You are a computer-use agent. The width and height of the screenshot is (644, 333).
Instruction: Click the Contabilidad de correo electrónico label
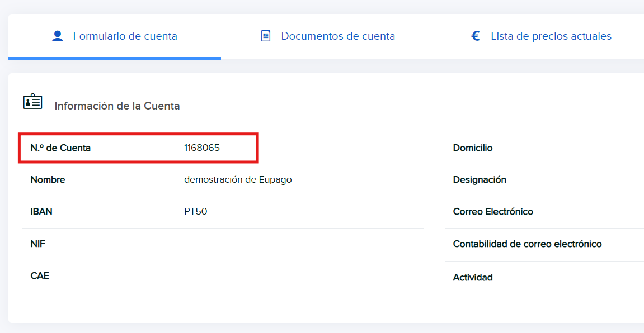tap(527, 244)
